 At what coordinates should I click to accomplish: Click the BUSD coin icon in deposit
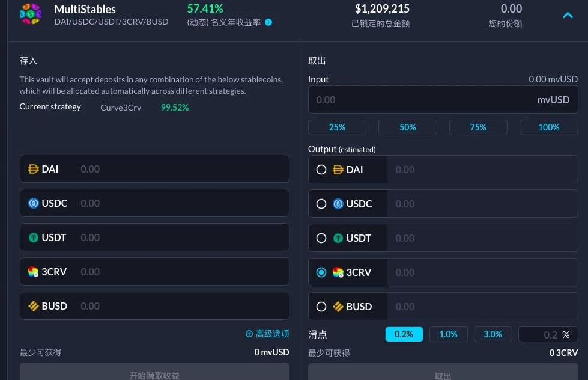click(x=34, y=306)
